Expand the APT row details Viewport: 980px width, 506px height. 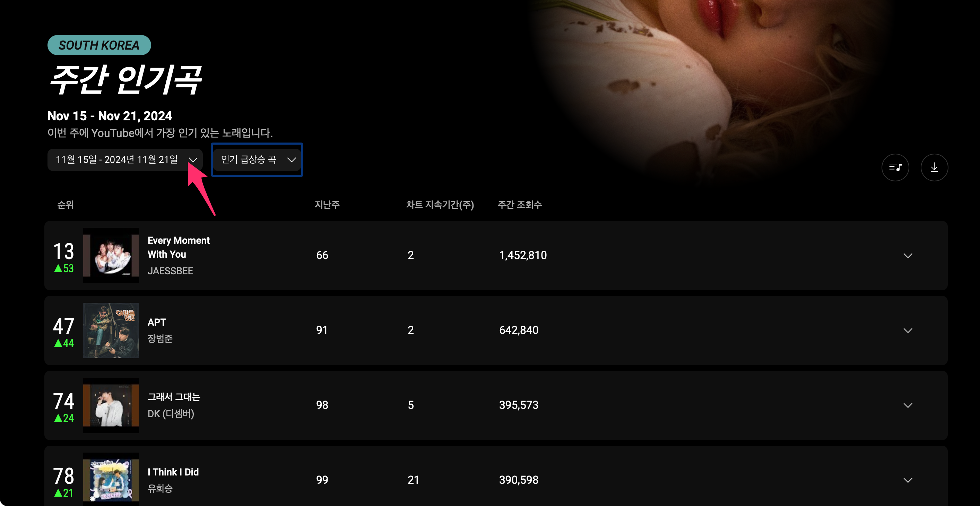coord(908,331)
